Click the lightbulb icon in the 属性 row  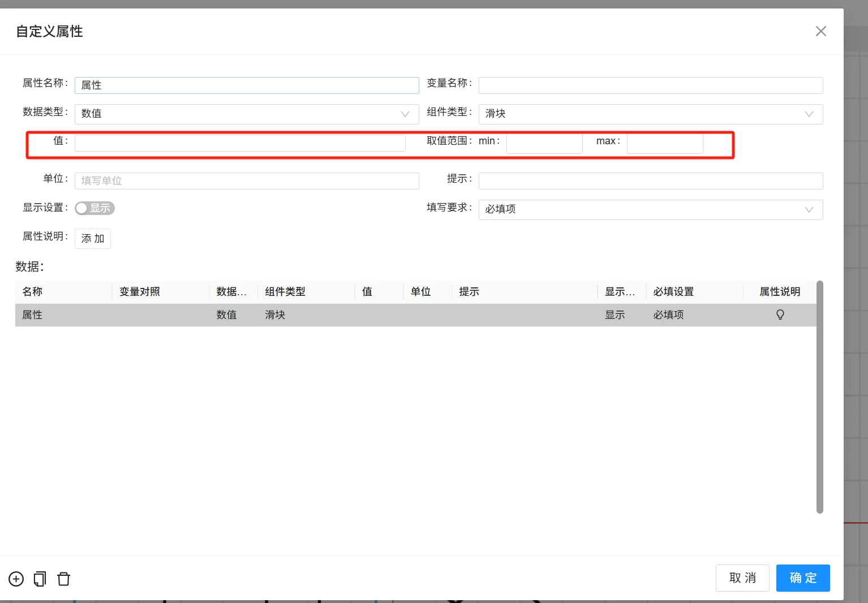(x=780, y=315)
